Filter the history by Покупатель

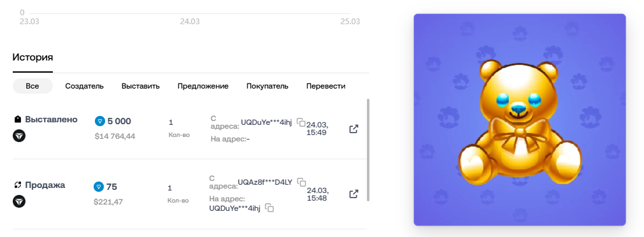coord(268,86)
